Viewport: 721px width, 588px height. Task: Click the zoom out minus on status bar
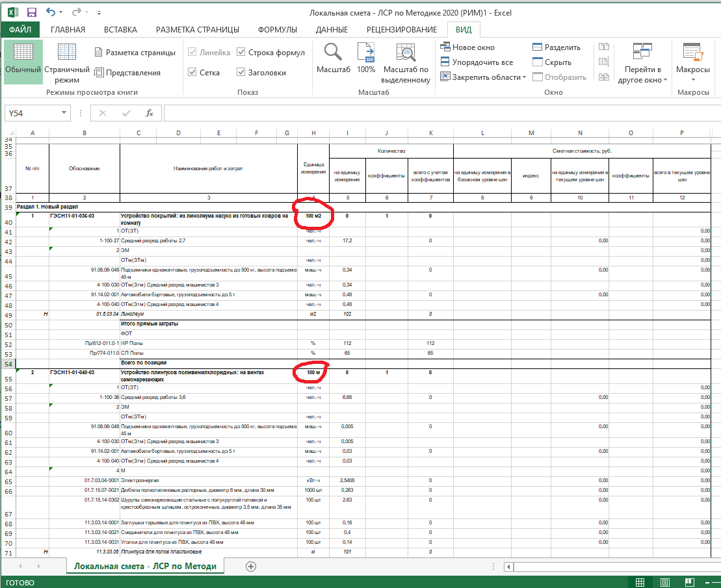click(x=708, y=583)
